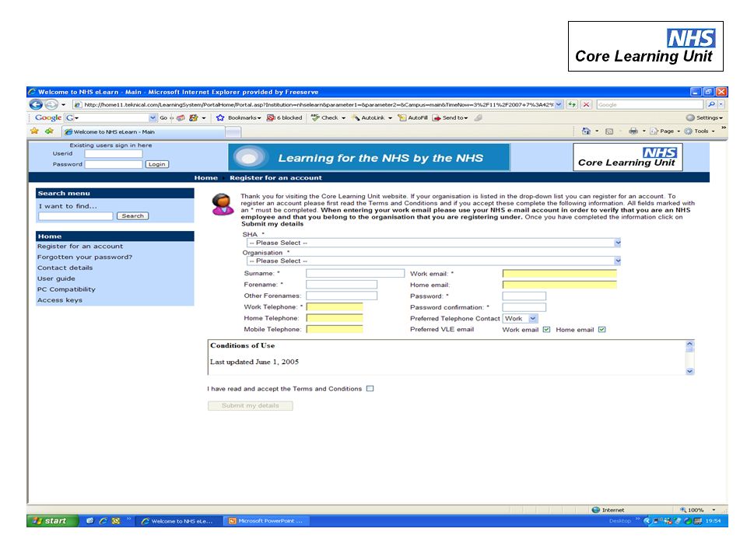Click the Work Telephone input field

click(335, 306)
